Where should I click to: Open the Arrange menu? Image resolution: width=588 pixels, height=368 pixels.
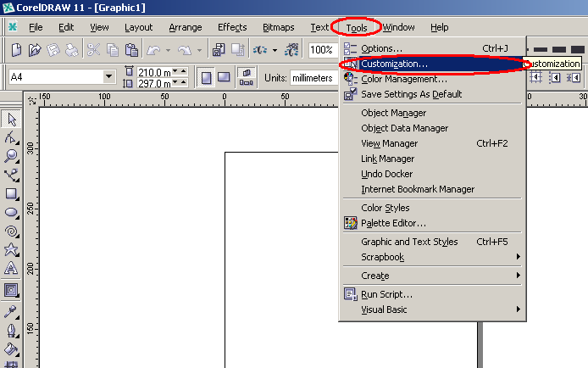[186, 27]
